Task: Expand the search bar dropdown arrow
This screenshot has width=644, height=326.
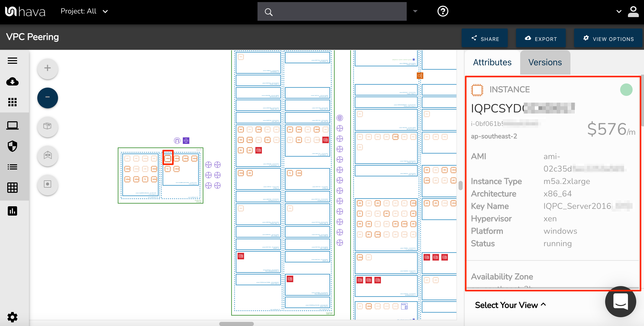Action: [415, 11]
